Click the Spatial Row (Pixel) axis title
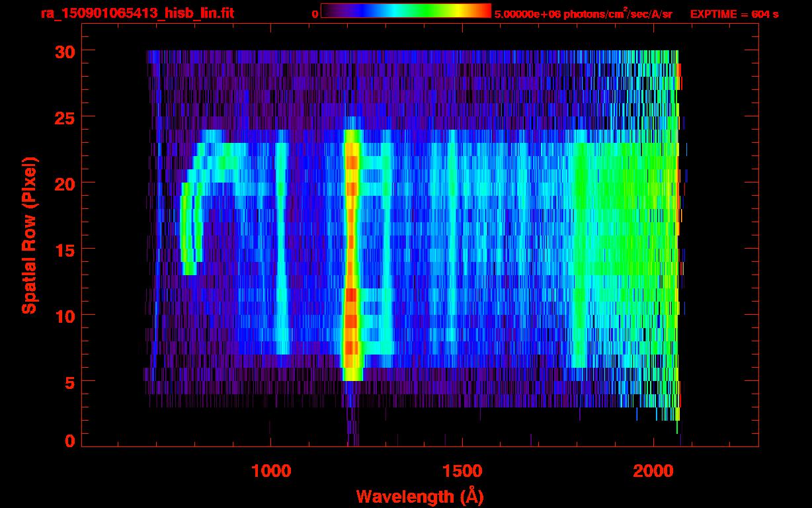 tap(29, 235)
